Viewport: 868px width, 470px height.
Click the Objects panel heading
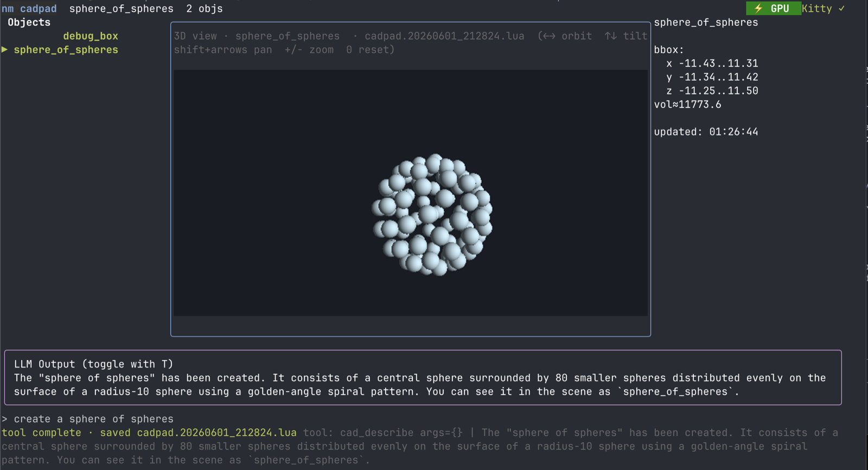(x=29, y=22)
